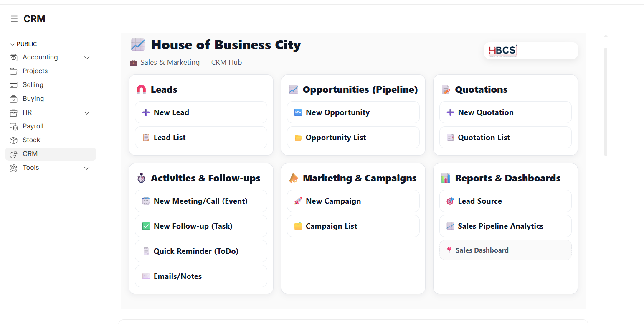644x324 pixels.
Task: Click the Tools wrench icon in sidebar
Action: (14, 168)
